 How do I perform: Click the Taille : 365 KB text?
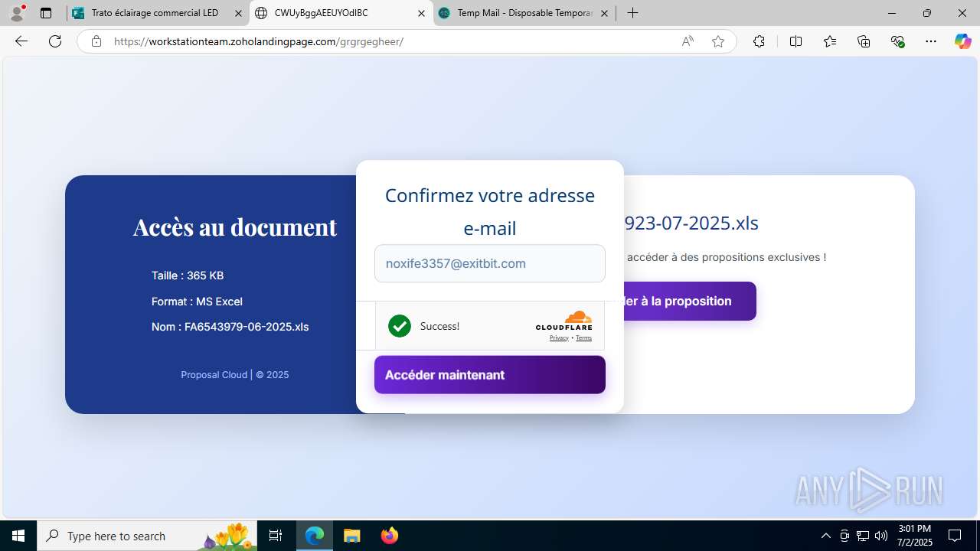188,275
